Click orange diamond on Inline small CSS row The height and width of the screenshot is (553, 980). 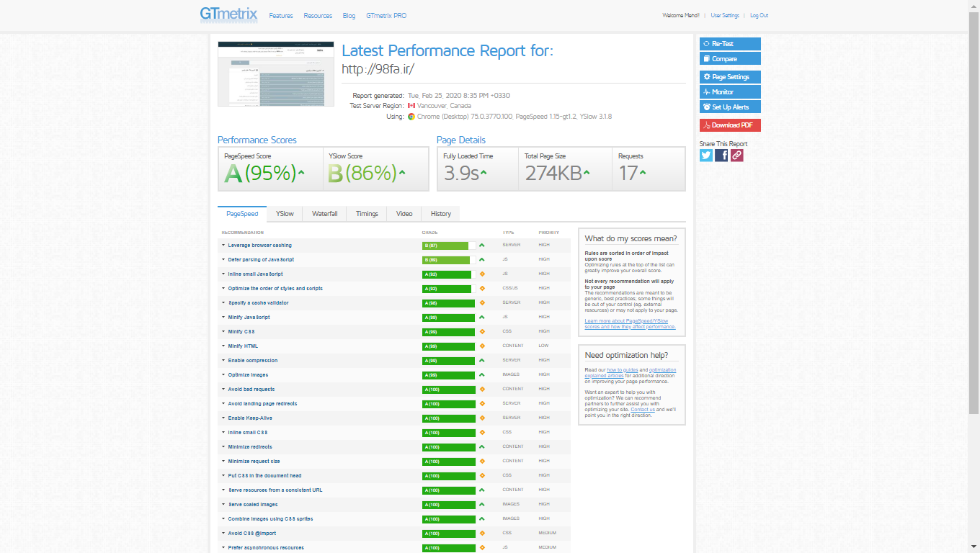(482, 432)
